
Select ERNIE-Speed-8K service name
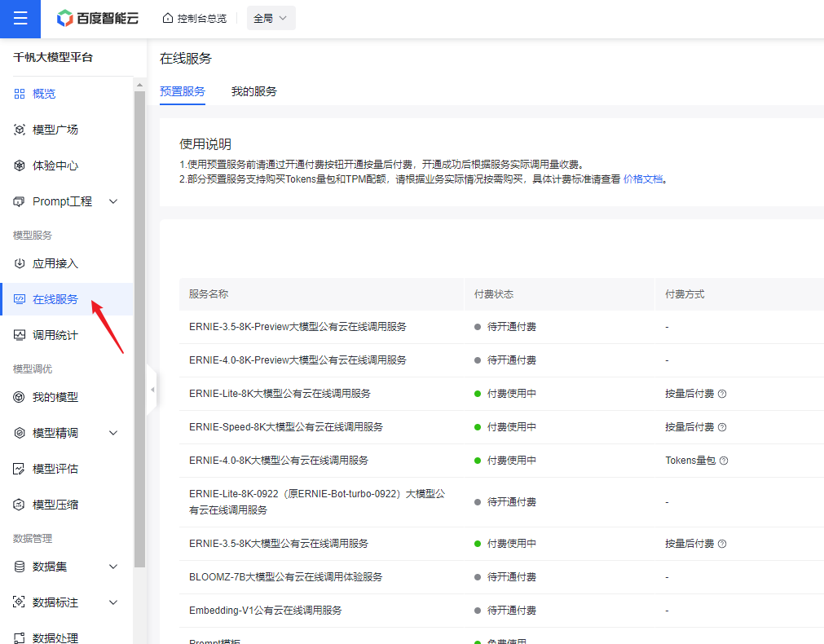(x=286, y=427)
